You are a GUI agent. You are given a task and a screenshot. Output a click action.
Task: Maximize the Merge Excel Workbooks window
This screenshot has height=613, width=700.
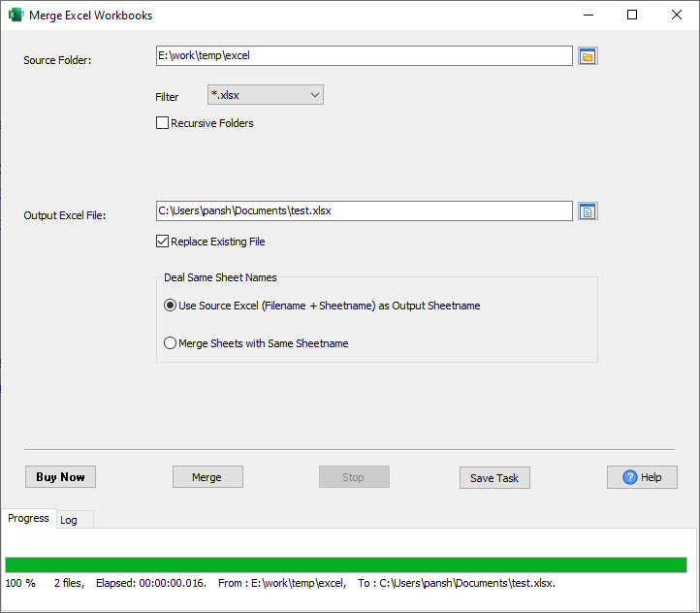[x=632, y=16]
